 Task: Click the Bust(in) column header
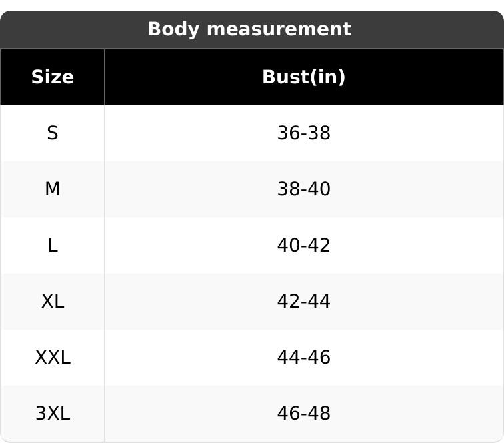click(303, 77)
